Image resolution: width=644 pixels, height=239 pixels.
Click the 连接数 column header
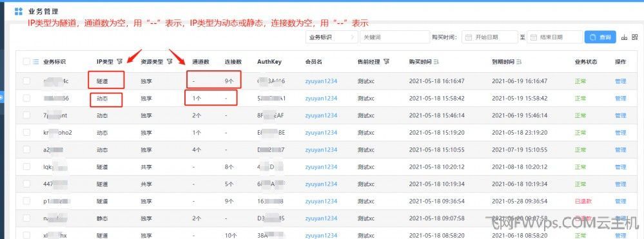(233, 62)
